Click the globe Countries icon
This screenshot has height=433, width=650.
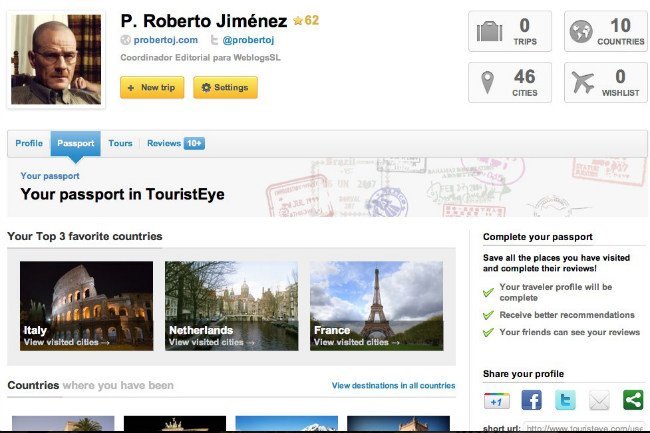[x=581, y=31]
